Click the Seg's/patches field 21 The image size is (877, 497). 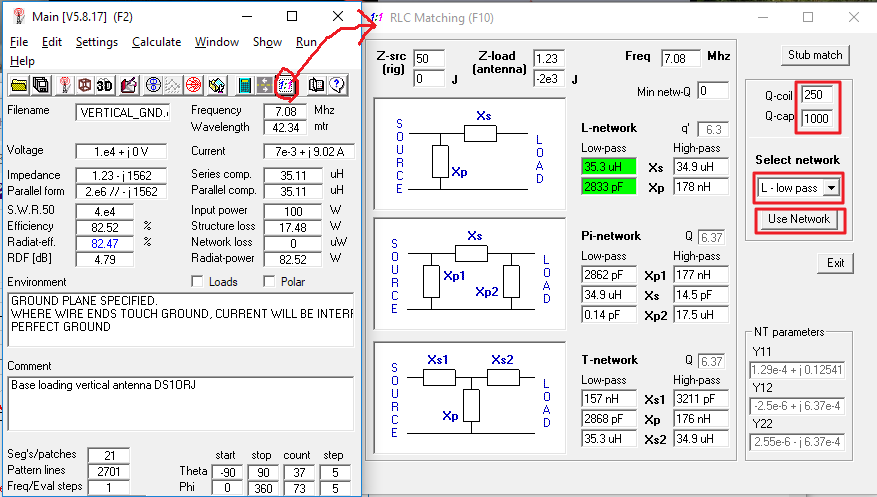109,456
